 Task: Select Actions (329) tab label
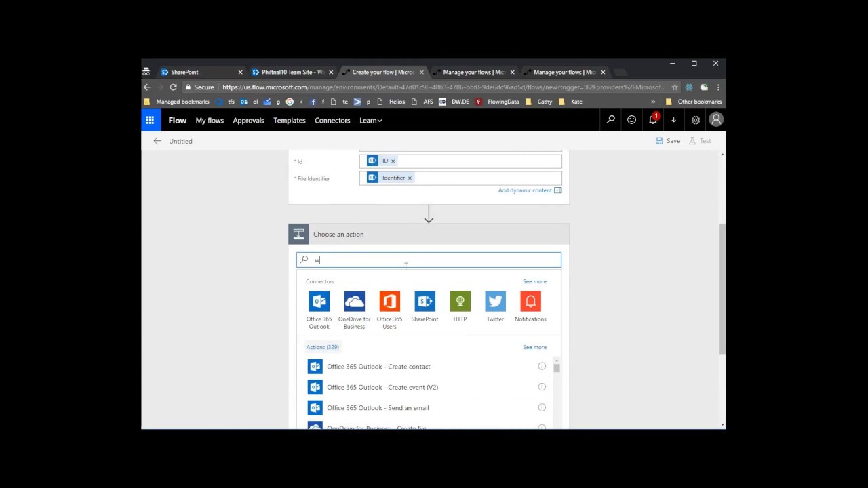tap(323, 347)
